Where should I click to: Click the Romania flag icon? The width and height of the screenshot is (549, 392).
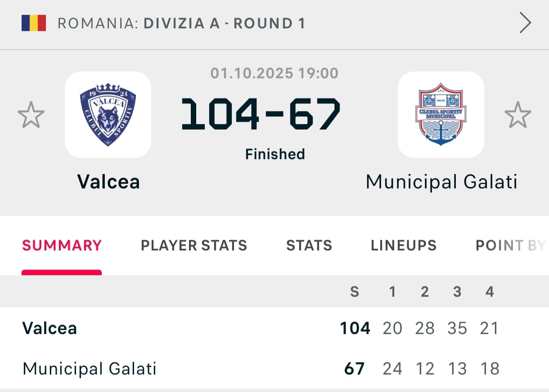coord(34,23)
